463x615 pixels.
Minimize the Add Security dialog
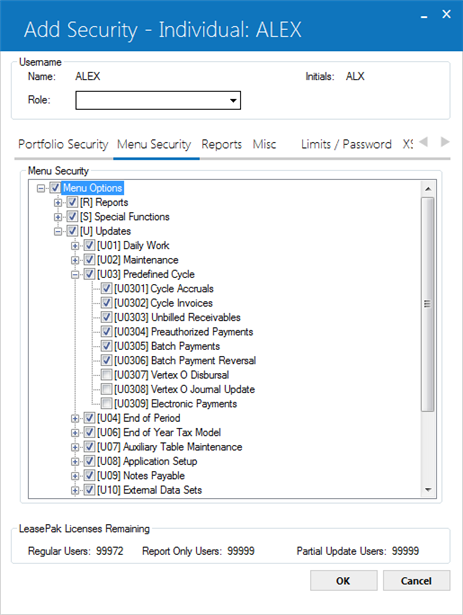[x=424, y=16]
